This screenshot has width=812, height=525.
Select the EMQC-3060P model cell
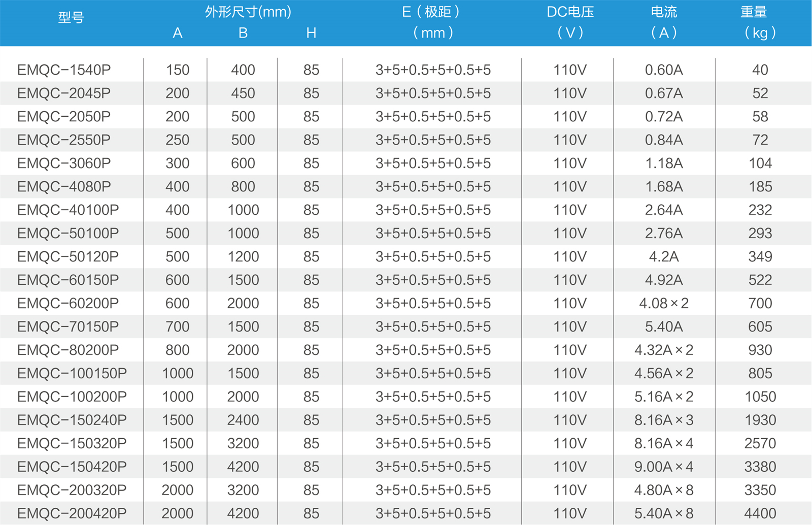[64, 163]
